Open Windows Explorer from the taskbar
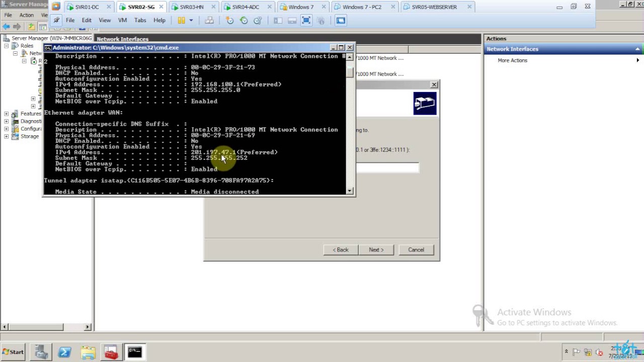Screen dimensions: 644x362 tap(88, 352)
